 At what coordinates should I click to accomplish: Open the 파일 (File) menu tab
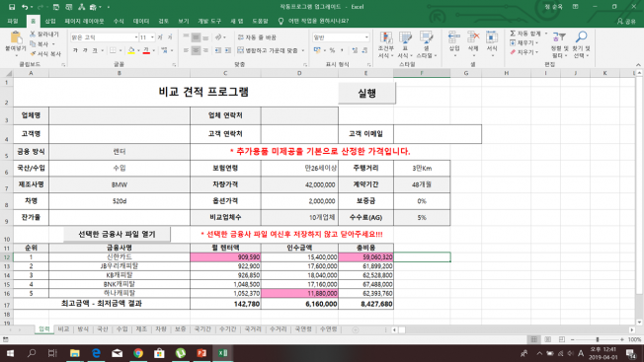coord(12,21)
